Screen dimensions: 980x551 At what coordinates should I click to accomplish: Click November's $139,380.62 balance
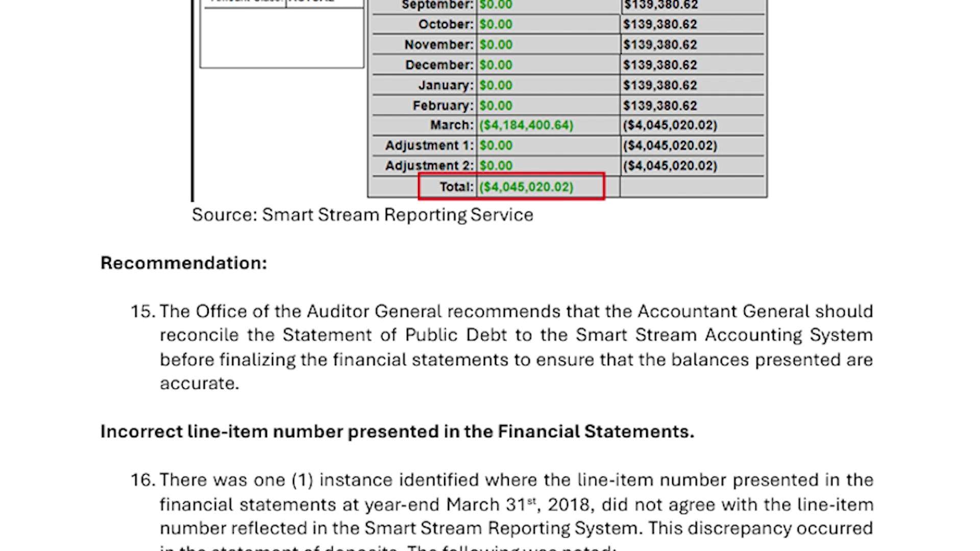[x=660, y=45]
